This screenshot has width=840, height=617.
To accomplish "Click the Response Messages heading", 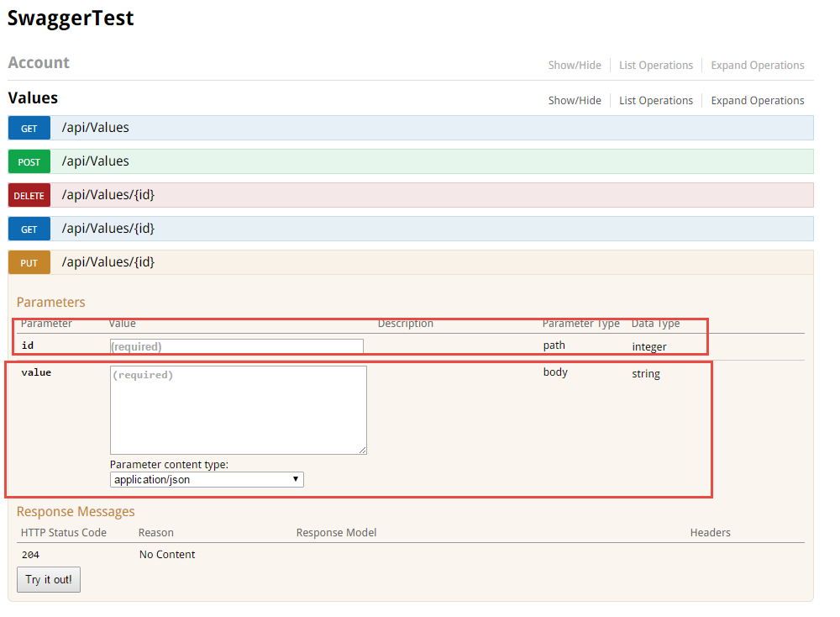I will point(76,512).
